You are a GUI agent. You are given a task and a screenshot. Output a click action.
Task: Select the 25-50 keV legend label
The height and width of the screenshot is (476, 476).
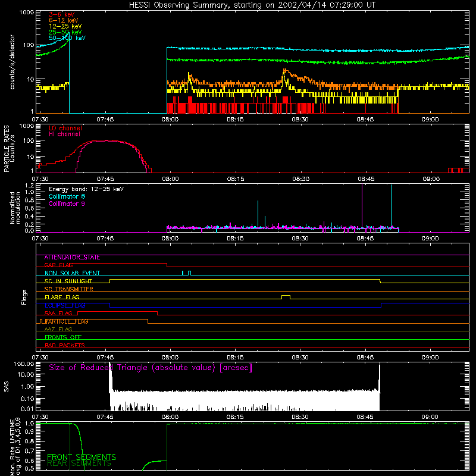pos(65,32)
